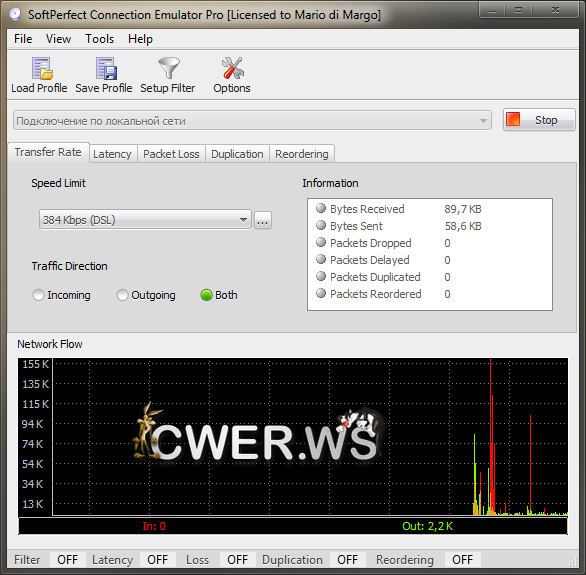Screen dimensions: 586x575
Task: Click the Save Profile toolbar icon
Action: click(x=106, y=68)
